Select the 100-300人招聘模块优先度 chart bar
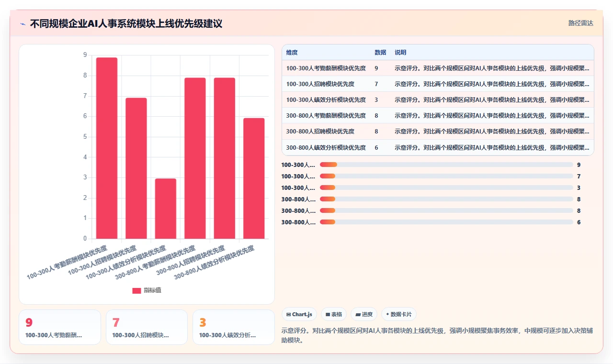 tap(136, 168)
